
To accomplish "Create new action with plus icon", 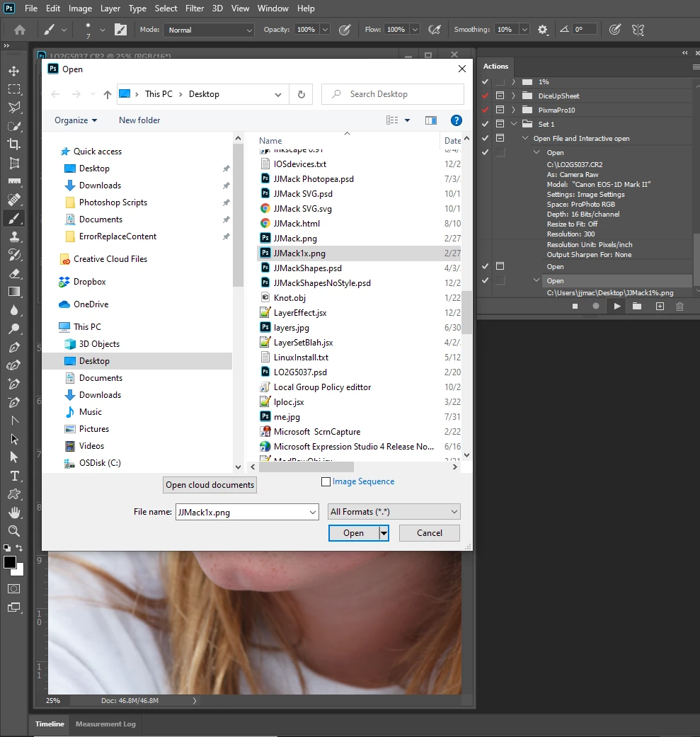I will tap(660, 307).
